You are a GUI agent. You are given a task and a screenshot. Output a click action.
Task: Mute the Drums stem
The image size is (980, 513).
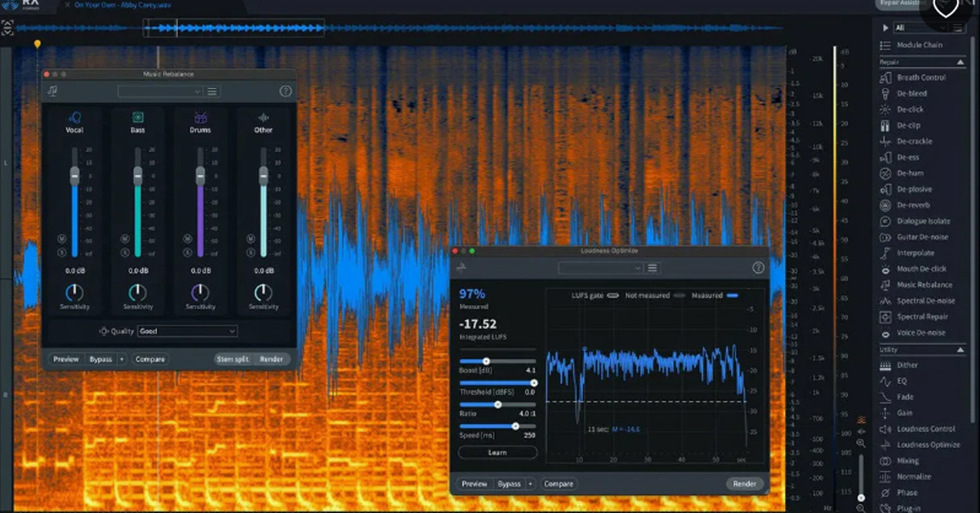(188, 239)
